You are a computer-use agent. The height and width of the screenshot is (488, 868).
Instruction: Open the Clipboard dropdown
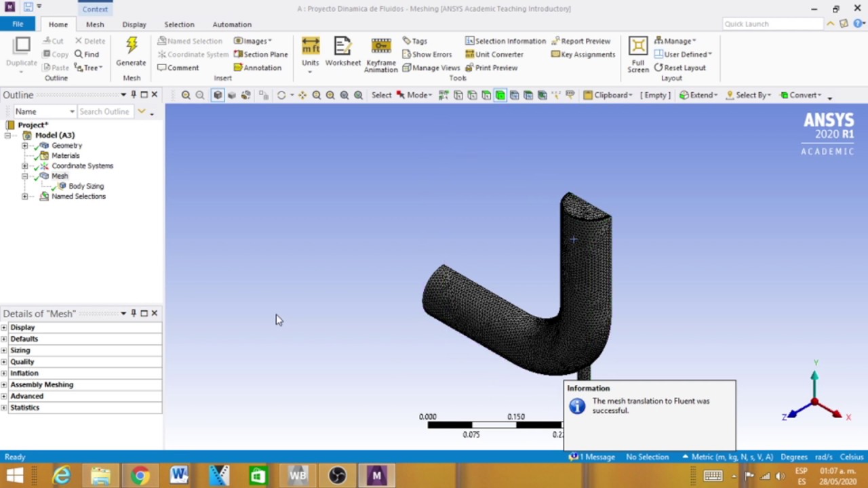608,95
